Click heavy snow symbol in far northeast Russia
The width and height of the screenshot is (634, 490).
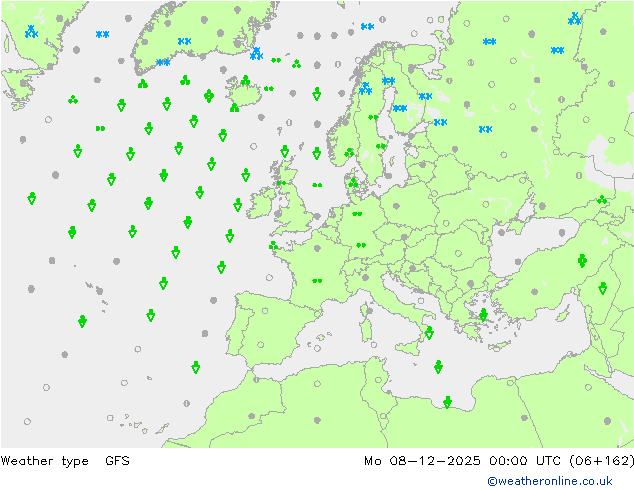pyautogui.click(x=574, y=19)
